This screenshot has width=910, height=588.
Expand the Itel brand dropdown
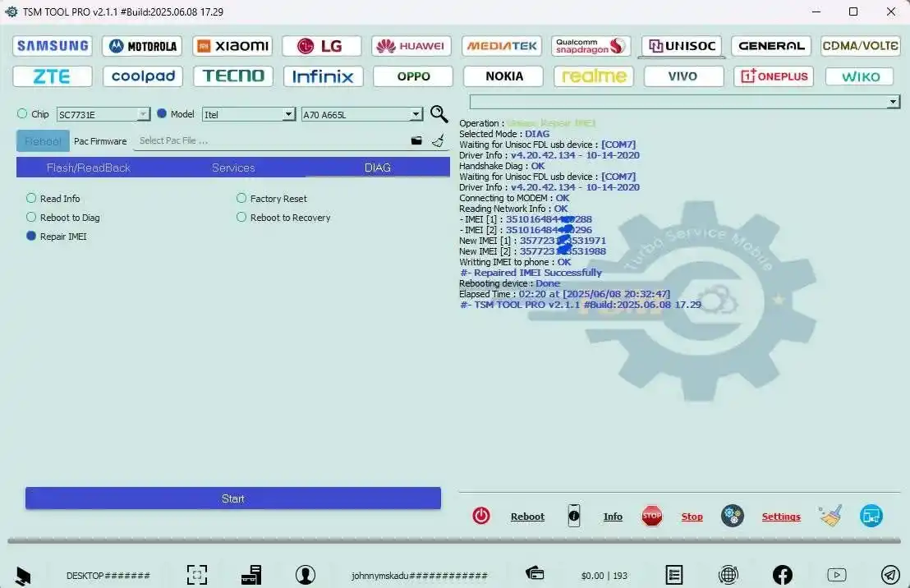point(288,114)
